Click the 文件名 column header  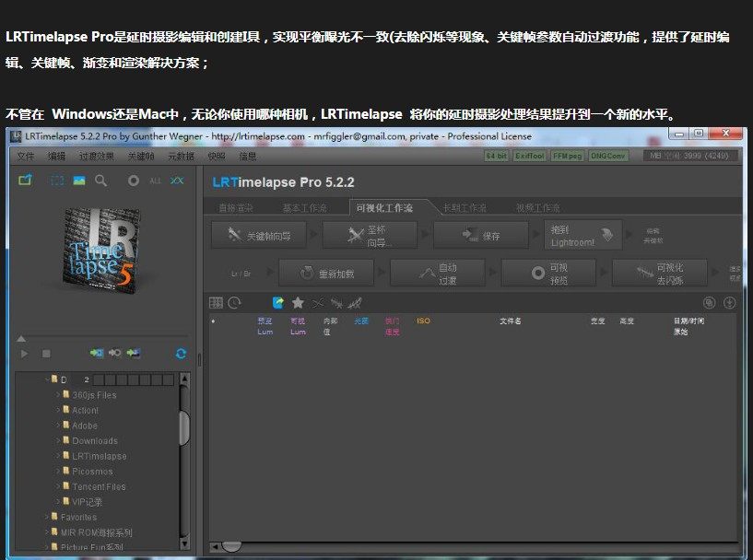(x=510, y=321)
